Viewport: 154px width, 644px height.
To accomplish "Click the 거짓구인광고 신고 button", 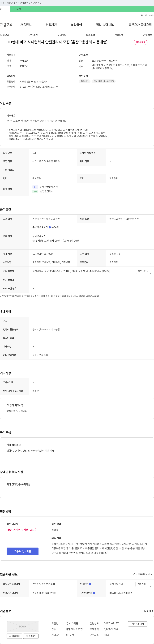I will click(x=142, y=574).
